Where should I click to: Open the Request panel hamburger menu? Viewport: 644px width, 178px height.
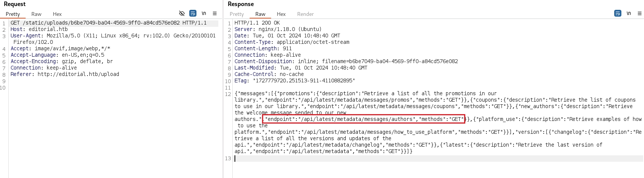point(215,13)
